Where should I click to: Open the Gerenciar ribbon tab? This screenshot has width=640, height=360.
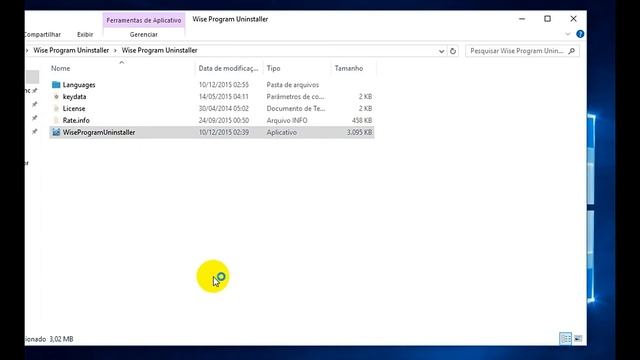click(144, 35)
